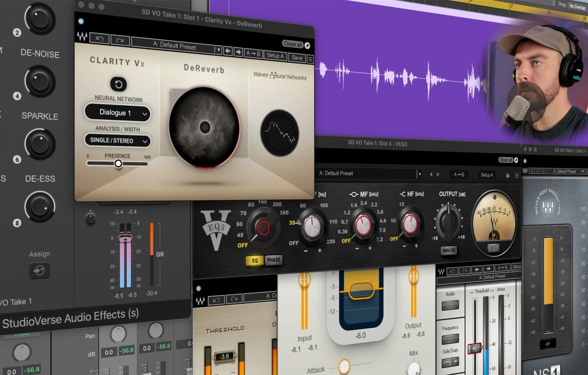
Task: Click the THRESHOLD -3.6 value handle
Action: 225,356
